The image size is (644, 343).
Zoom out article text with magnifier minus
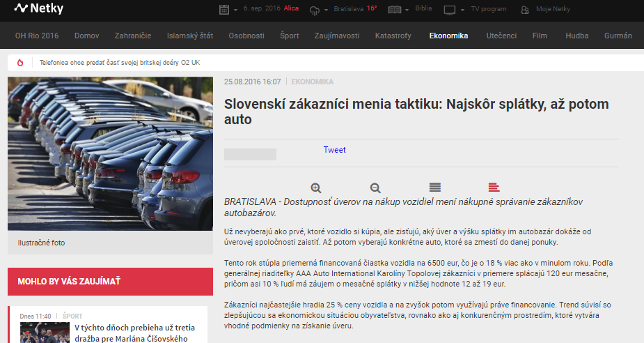coord(375,188)
